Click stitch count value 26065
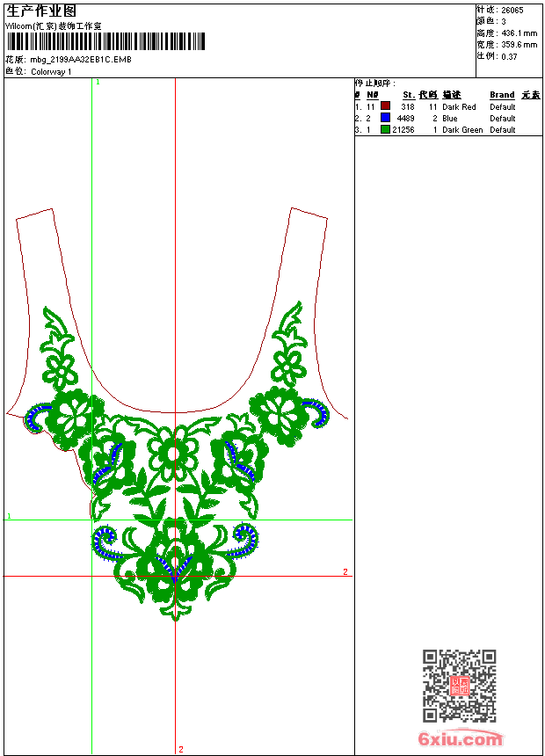The height and width of the screenshot is (756, 545). click(x=512, y=11)
